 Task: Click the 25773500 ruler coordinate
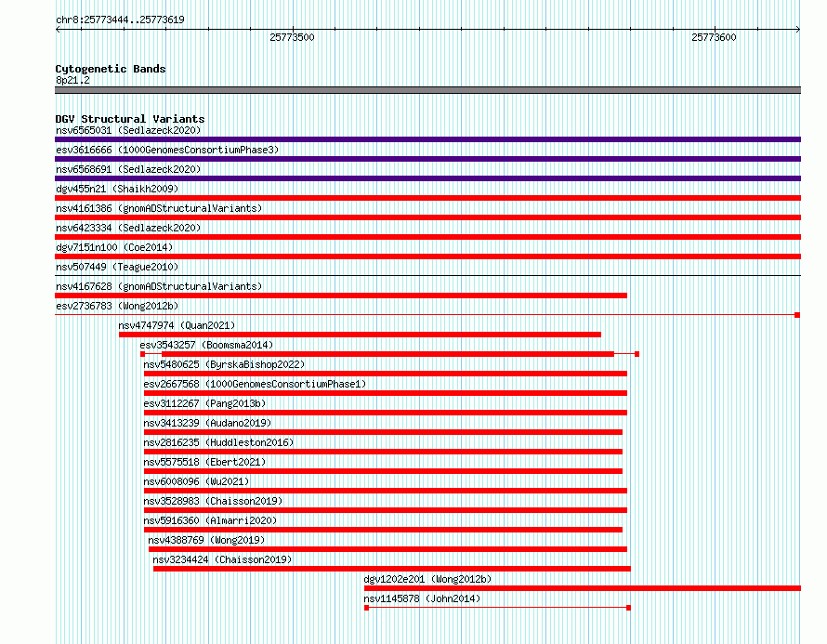pos(292,37)
